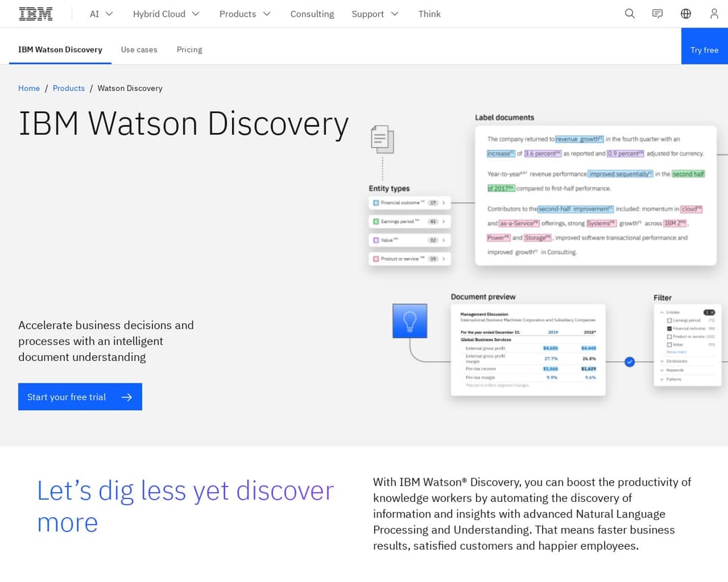Expand the Value entity chevron
Image resolution: width=728 pixels, height=582 pixels.
[x=444, y=240]
